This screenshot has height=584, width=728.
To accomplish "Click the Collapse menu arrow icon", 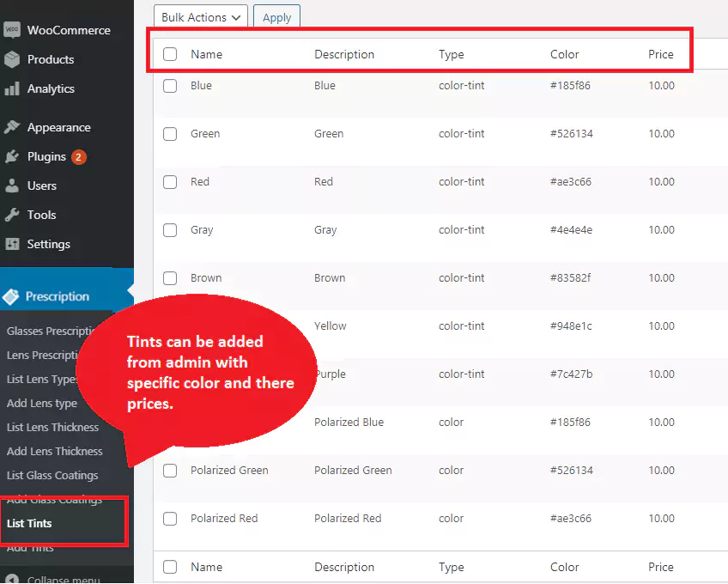I will click(12, 580).
